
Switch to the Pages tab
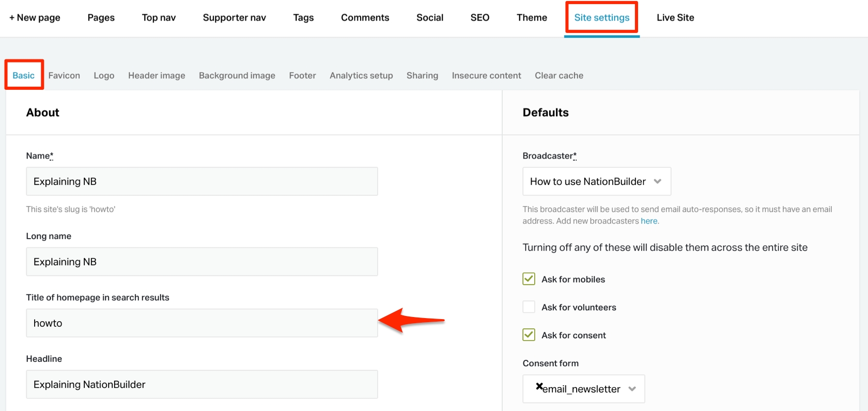[x=101, y=18]
